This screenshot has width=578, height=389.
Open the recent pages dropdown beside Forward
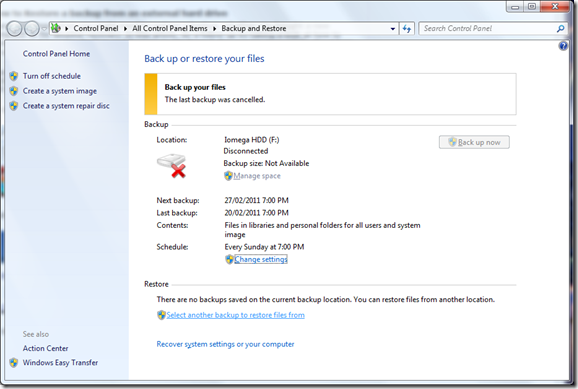click(44, 29)
